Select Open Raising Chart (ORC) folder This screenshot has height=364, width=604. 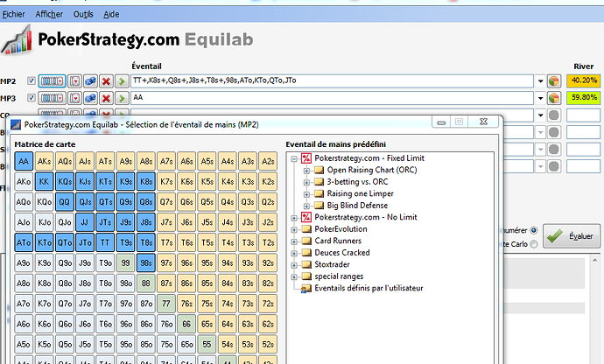[372, 170]
